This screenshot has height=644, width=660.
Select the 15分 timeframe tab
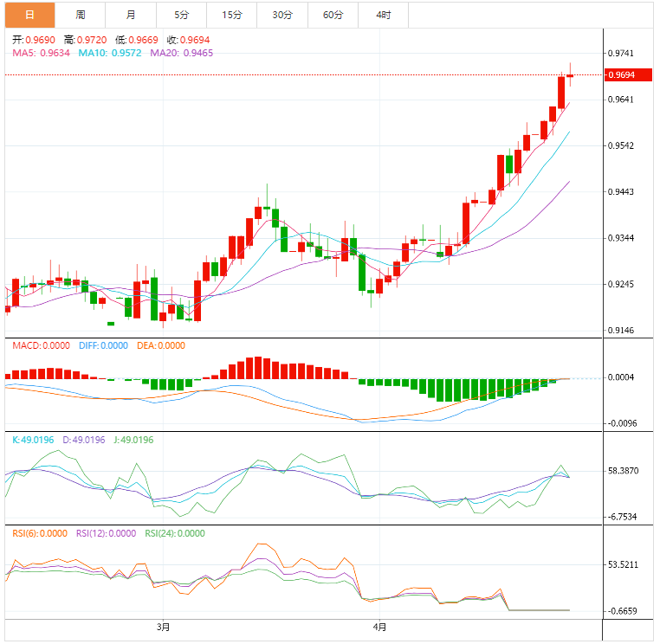[231, 15]
